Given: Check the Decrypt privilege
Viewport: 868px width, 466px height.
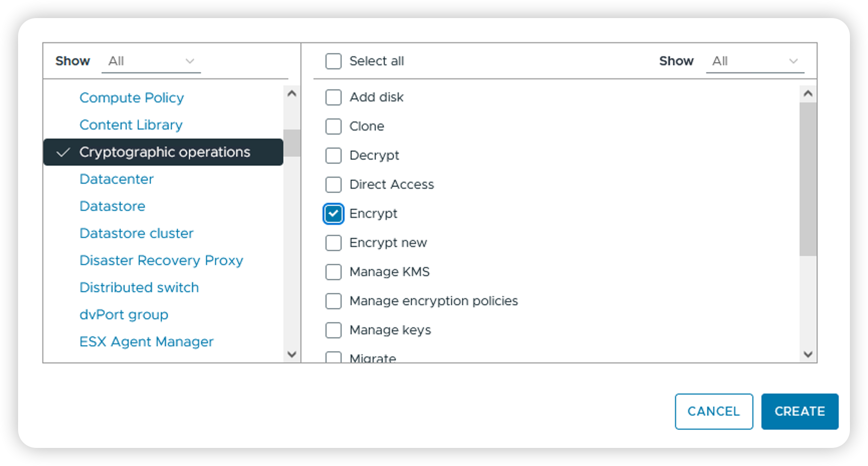Looking at the screenshot, I should (x=334, y=156).
